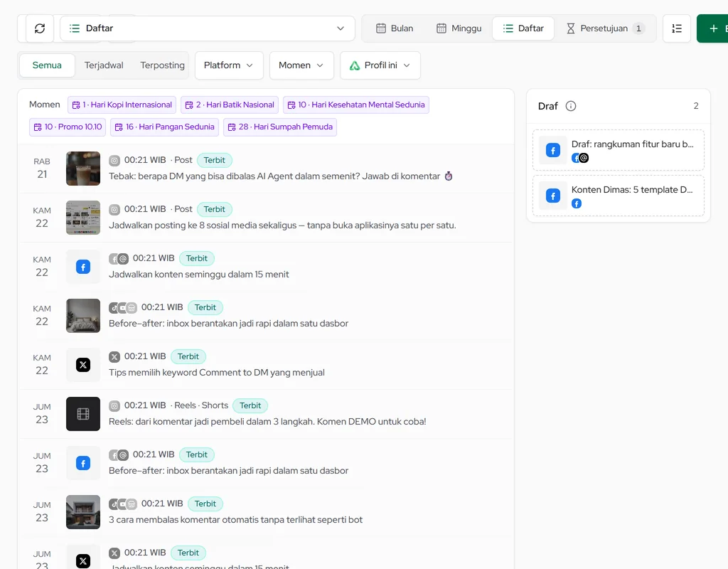The image size is (728, 569).
Task: Click platform badges on 3 cara membalas row
Action: (x=123, y=504)
